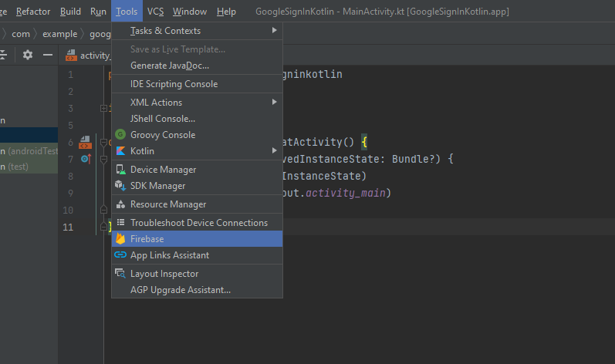Collapse the class fold marker on line 6
Image resolution: width=615 pixels, height=364 pixels.
pos(103,142)
